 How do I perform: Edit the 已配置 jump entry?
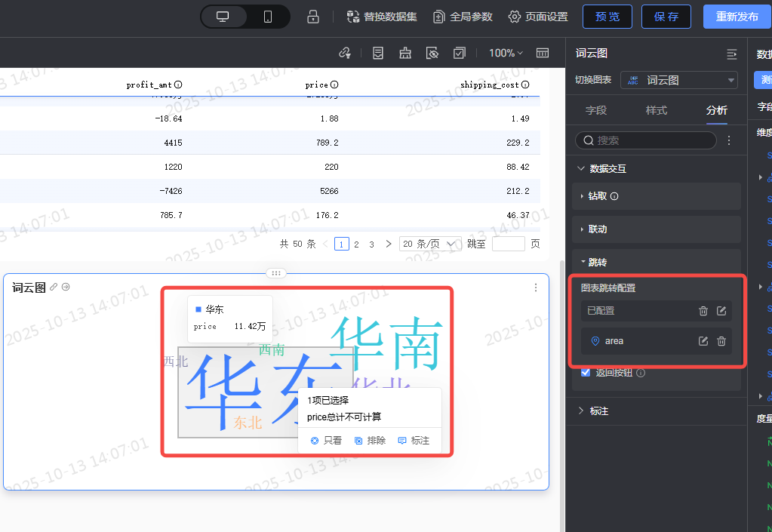pos(721,311)
